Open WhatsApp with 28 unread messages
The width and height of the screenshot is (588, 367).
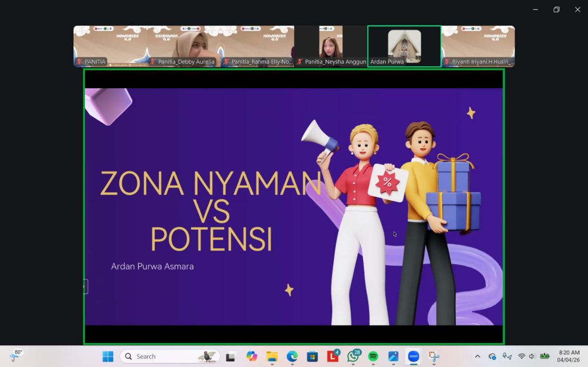click(353, 357)
